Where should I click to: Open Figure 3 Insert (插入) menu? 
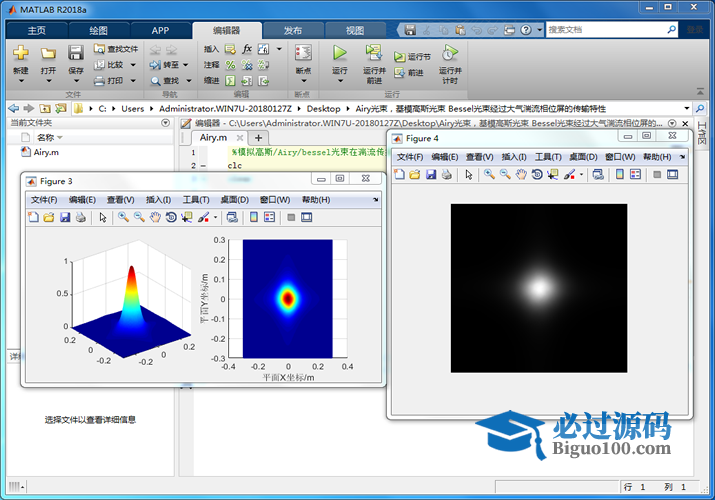(x=158, y=200)
